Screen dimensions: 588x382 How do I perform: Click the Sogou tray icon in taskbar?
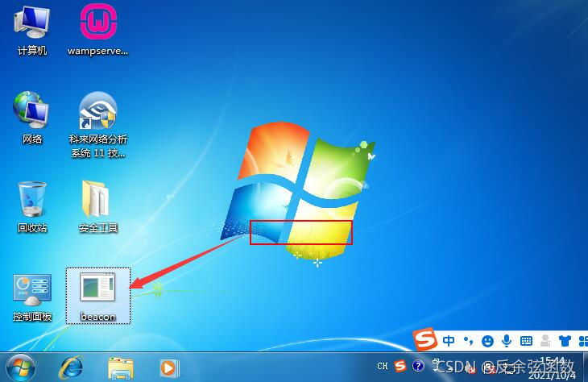400,366
